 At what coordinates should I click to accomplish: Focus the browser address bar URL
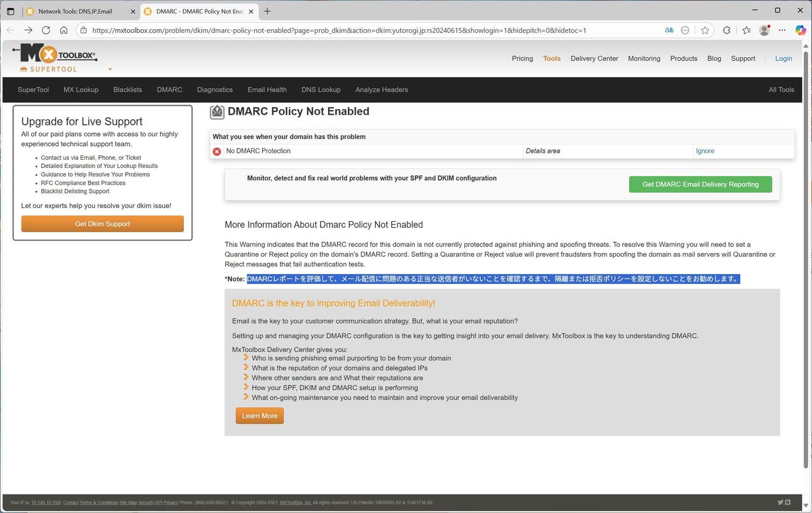[x=339, y=30]
